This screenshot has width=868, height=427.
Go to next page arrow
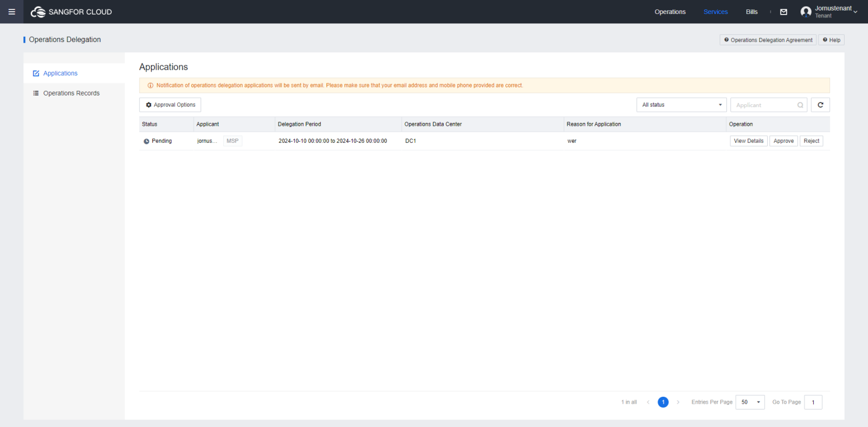(x=678, y=403)
